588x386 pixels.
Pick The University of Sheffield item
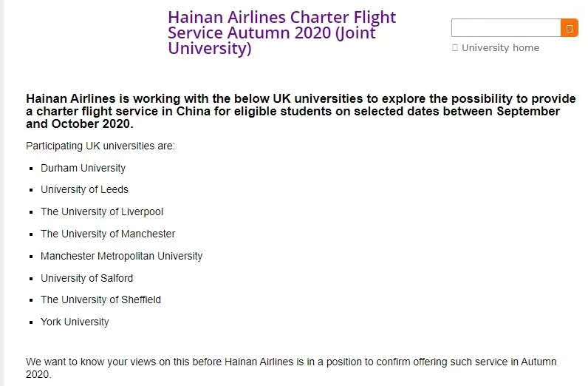[100, 299]
